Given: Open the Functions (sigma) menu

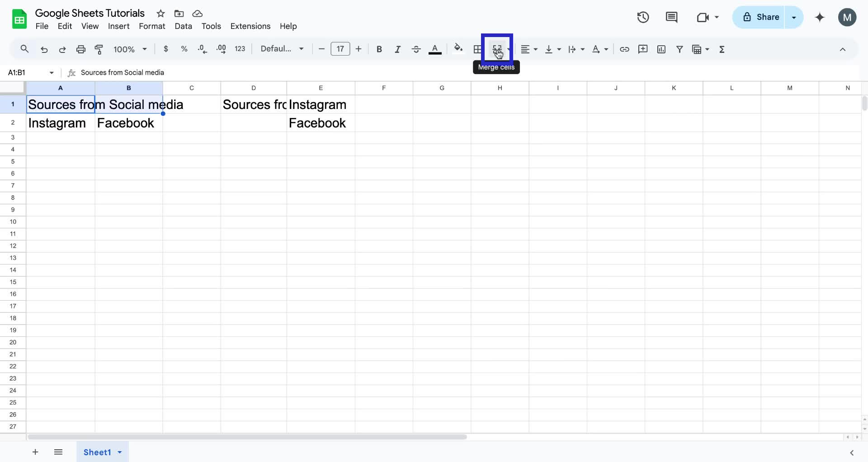Looking at the screenshot, I should coord(722,49).
